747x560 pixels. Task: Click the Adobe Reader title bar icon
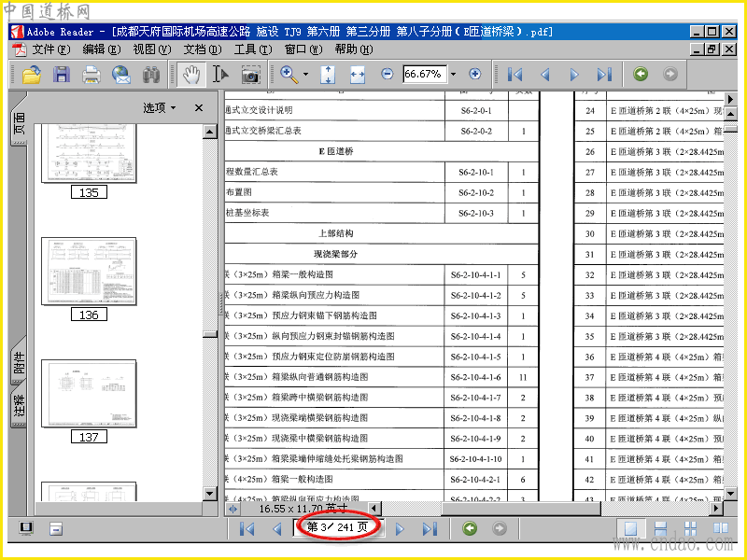(17, 32)
